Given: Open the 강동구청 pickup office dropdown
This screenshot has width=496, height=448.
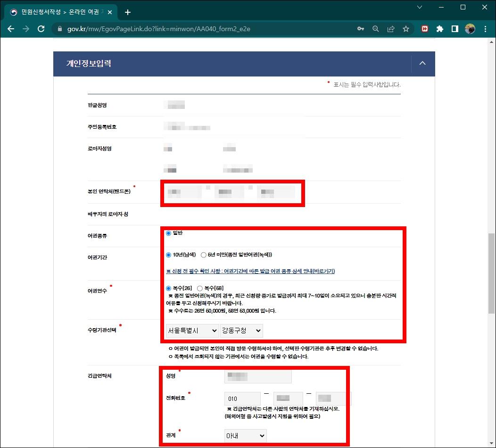Looking at the screenshot, I should pyautogui.click(x=241, y=331).
